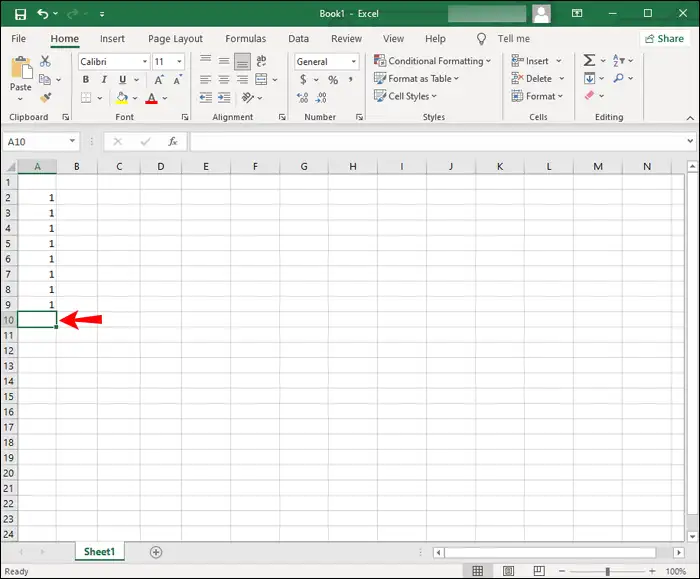The image size is (700, 579).
Task: Decrease font size with the small A
Action: (x=178, y=80)
